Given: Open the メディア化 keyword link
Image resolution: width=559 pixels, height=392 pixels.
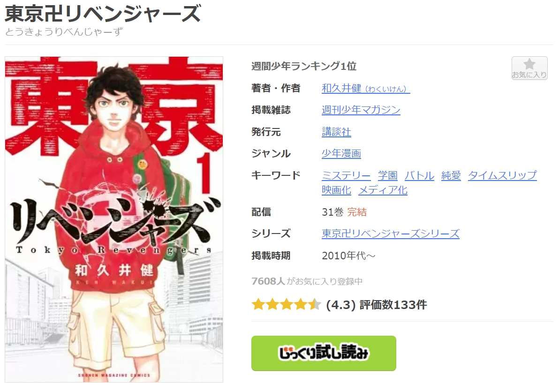Looking at the screenshot, I should [x=383, y=190].
